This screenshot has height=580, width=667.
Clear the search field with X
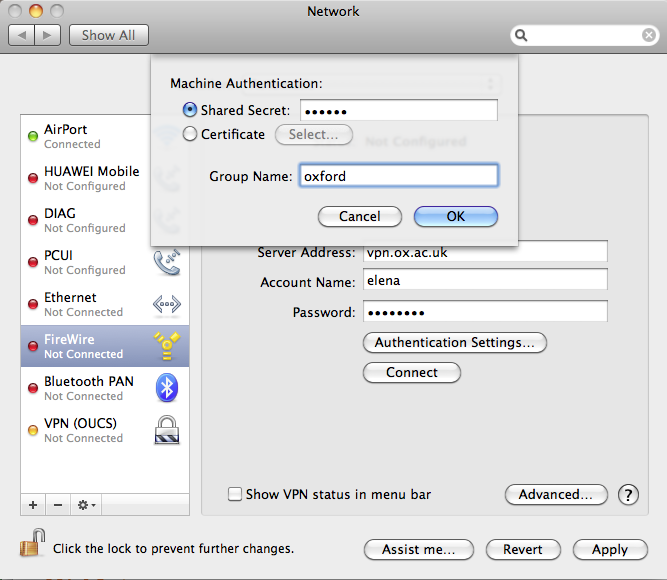649,35
